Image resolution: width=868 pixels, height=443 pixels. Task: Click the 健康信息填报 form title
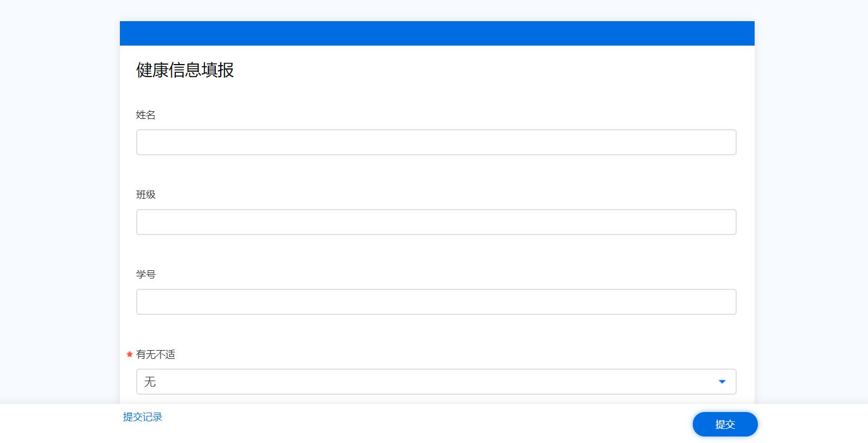pyautogui.click(x=185, y=70)
